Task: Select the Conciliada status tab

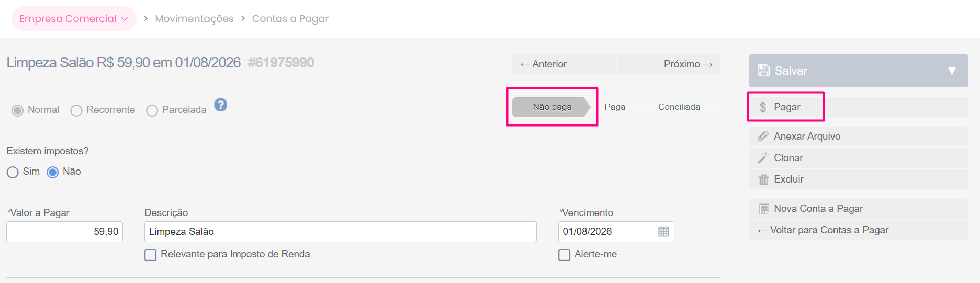Action: click(x=679, y=107)
